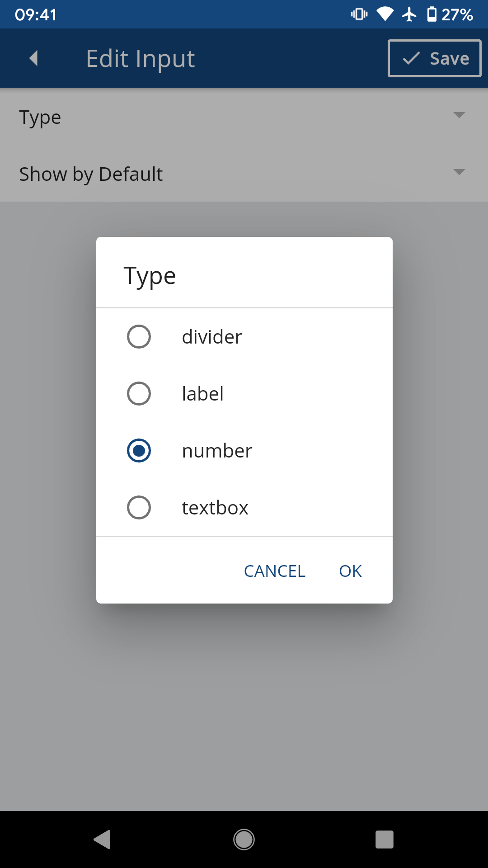Confirm the dialog with OK
488x868 pixels.
(350, 571)
